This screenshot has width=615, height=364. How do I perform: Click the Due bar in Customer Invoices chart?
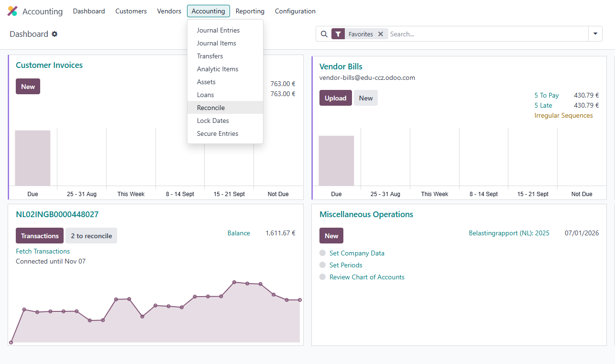[33, 158]
